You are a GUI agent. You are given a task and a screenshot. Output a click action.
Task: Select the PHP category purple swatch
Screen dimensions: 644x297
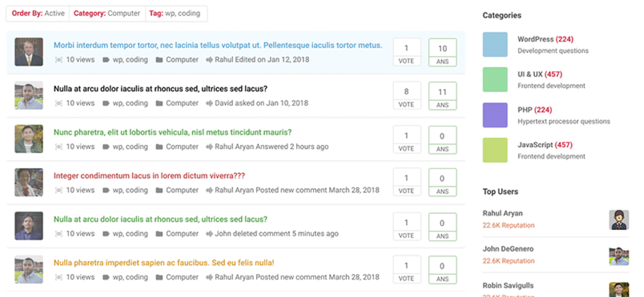pos(495,115)
